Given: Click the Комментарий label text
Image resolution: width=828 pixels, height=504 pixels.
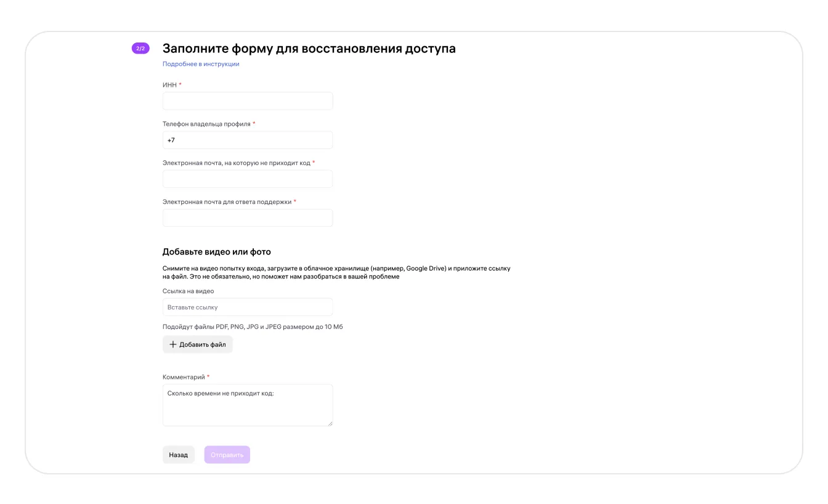Looking at the screenshot, I should click(x=184, y=377).
